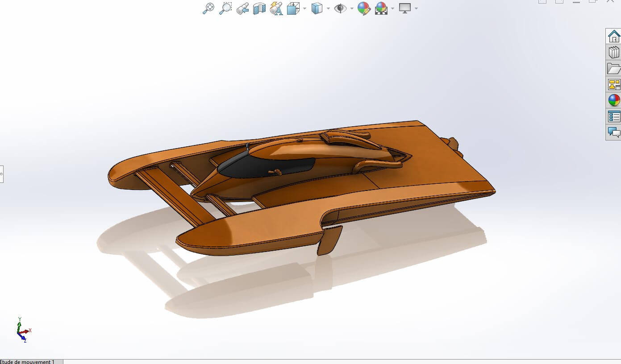Open SolidWorks Resources home tab
The image size is (621, 364).
pyautogui.click(x=614, y=36)
